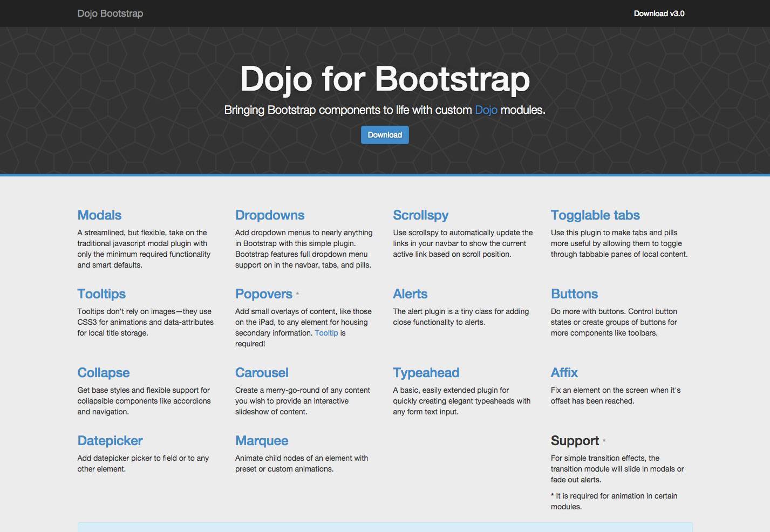
Task: Click the text 'offset has been reached.'
Action: click(592, 401)
